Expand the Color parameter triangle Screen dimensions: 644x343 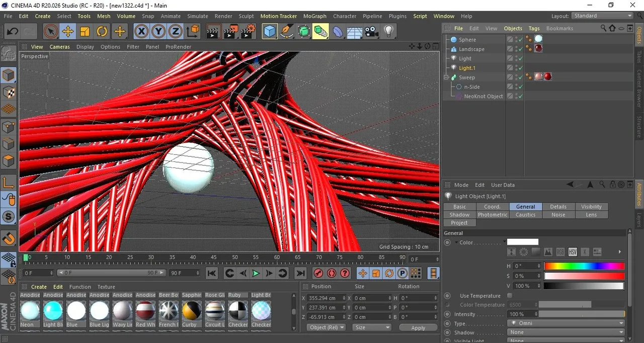coord(456,242)
